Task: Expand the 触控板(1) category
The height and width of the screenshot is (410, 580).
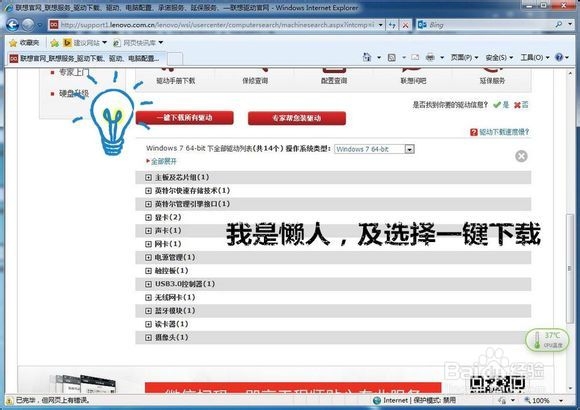Action: coord(148,271)
